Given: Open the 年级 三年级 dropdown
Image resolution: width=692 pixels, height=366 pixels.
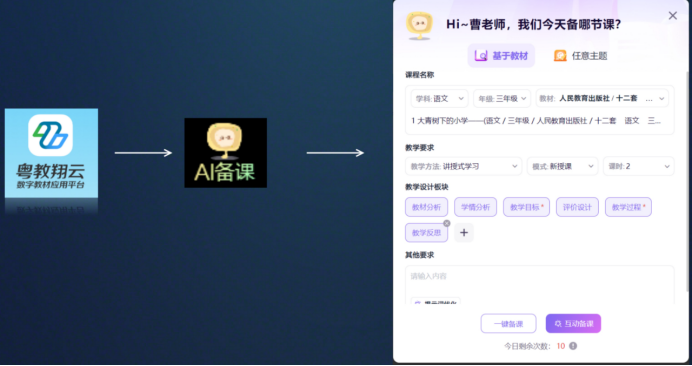Looking at the screenshot, I should (502, 98).
